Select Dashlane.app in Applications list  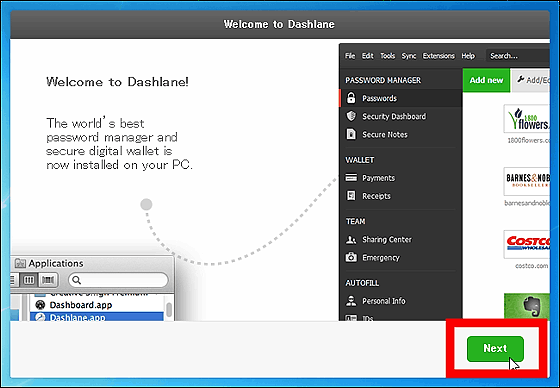(x=97, y=317)
